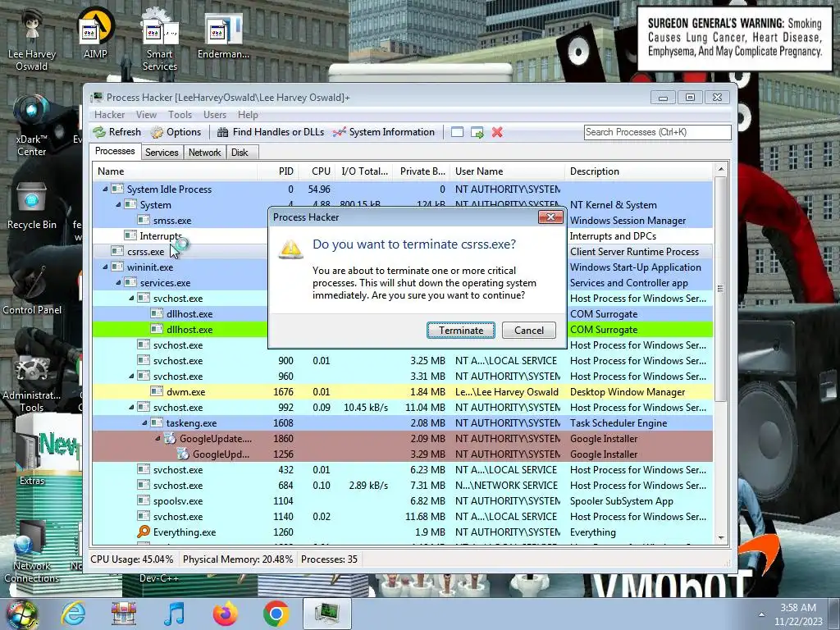Click the Search Processes field

(657, 132)
